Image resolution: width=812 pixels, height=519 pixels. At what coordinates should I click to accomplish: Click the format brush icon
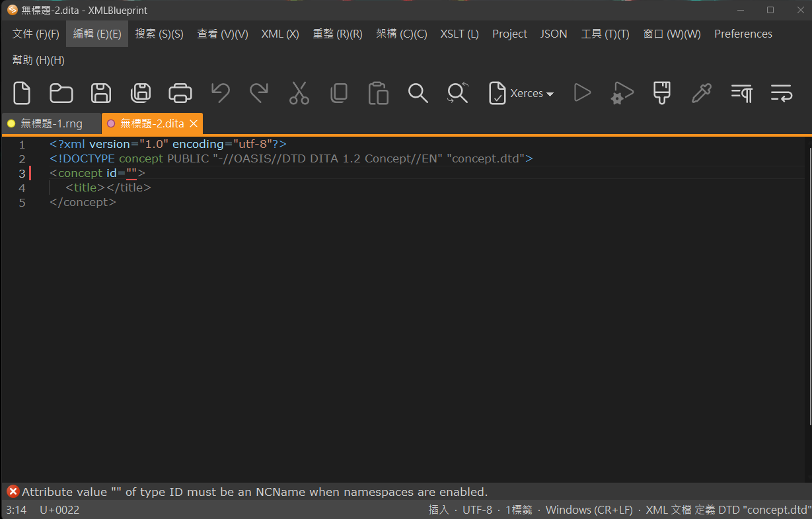tap(661, 93)
